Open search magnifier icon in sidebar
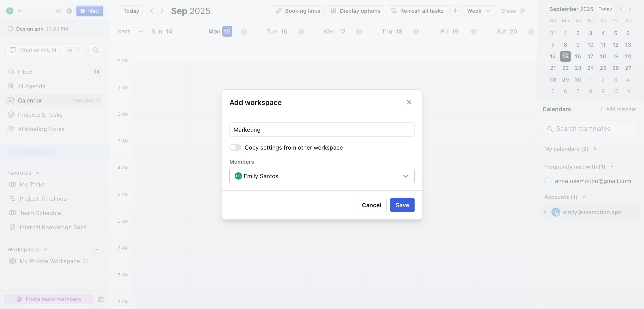 click(96, 50)
